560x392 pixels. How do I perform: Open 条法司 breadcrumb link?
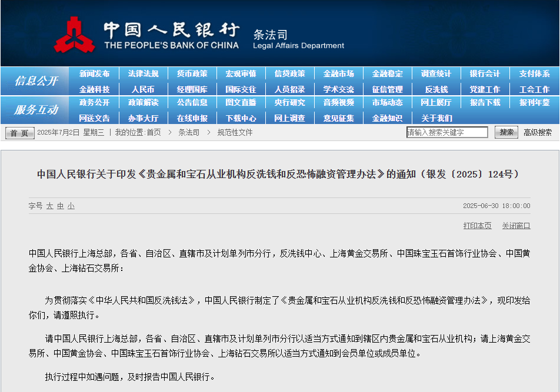click(189, 132)
